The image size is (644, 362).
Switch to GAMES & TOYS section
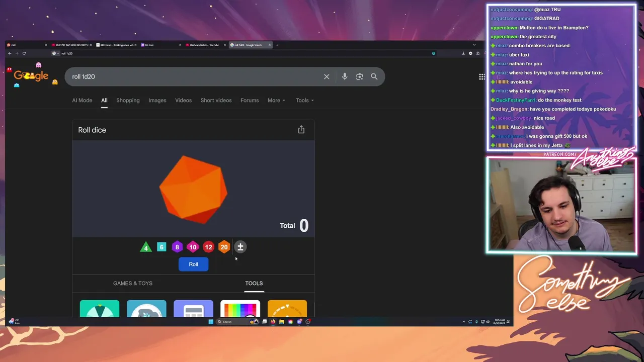pos(133,283)
